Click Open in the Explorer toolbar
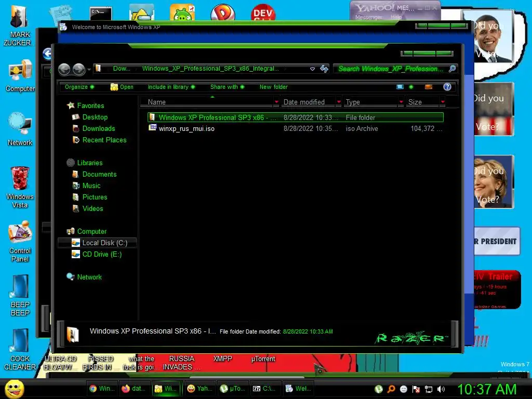Viewport: 532px width, 399px height. 122,87
